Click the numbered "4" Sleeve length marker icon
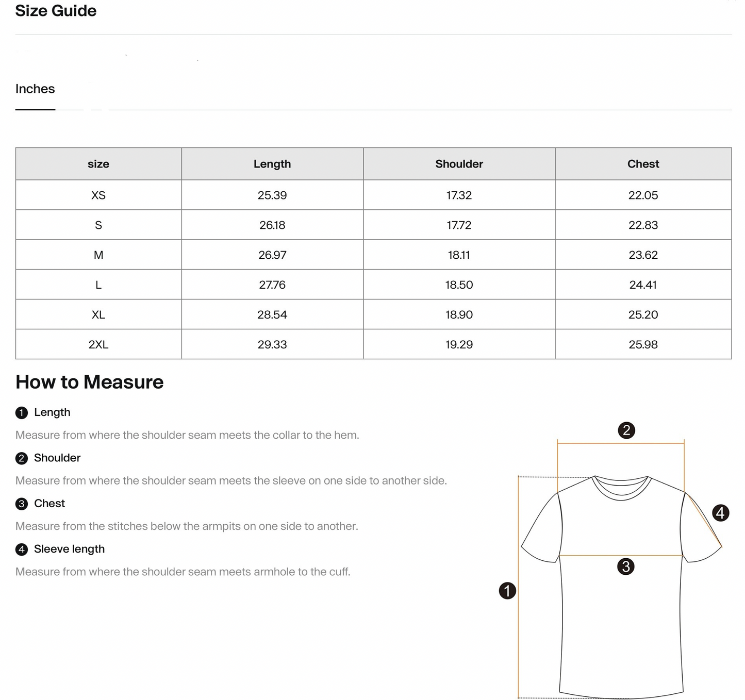Viewport: 745px width, 700px height. tap(21, 549)
